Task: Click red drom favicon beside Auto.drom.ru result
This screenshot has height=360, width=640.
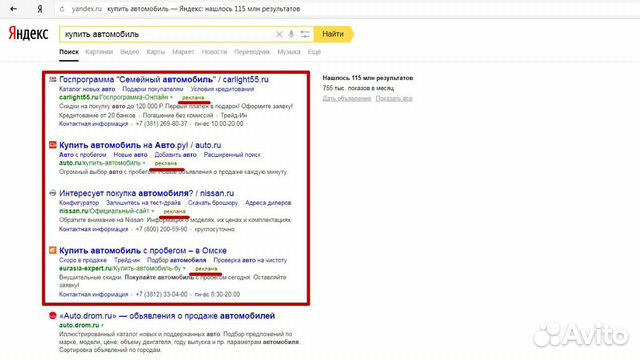Action: tap(53, 316)
